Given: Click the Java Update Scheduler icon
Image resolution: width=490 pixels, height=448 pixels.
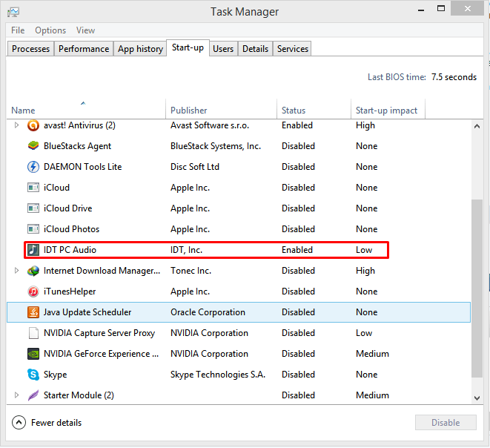Looking at the screenshot, I should click(x=33, y=312).
